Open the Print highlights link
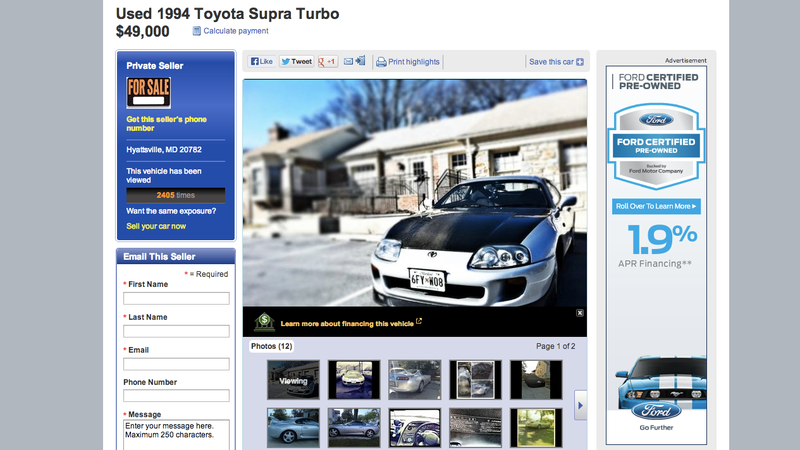The image size is (800, 450). [x=414, y=62]
